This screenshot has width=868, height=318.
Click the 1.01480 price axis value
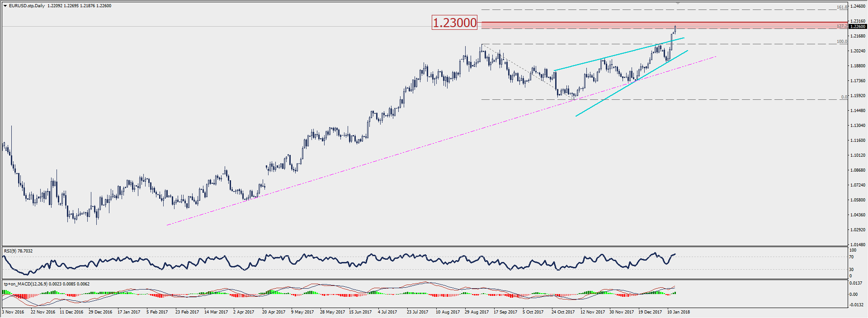point(858,245)
